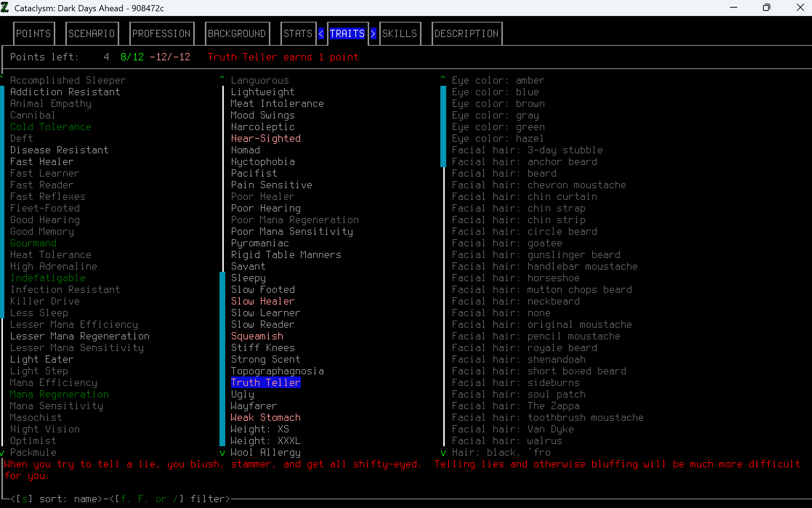Switch to the PROFESSION tab

[161, 34]
